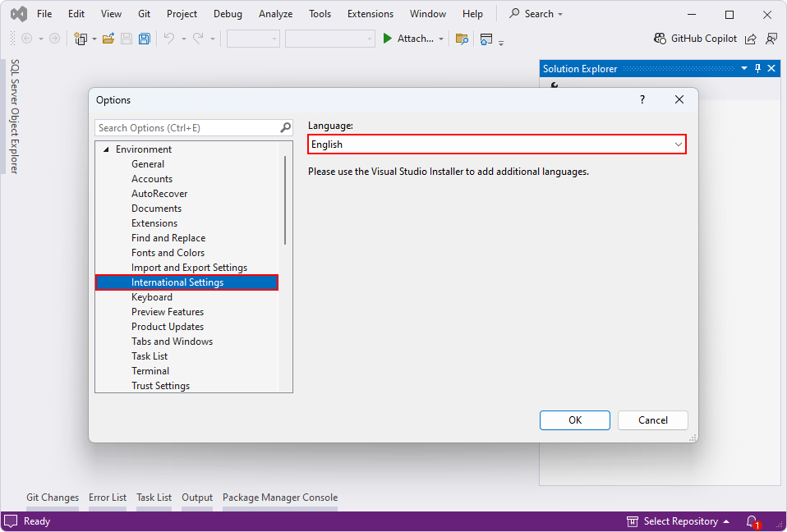Image resolution: width=787 pixels, height=532 pixels.
Task: Click the Save icon on the toolbar
Action: point(125,38)
